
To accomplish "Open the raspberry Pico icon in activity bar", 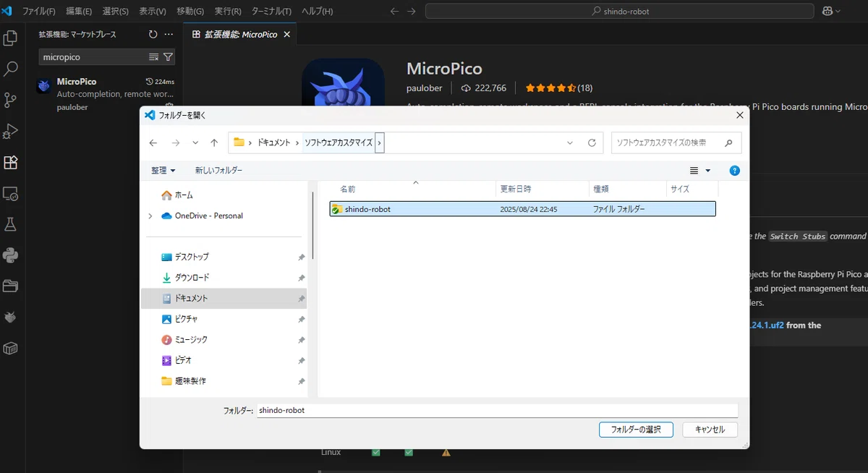I will 11,318.
